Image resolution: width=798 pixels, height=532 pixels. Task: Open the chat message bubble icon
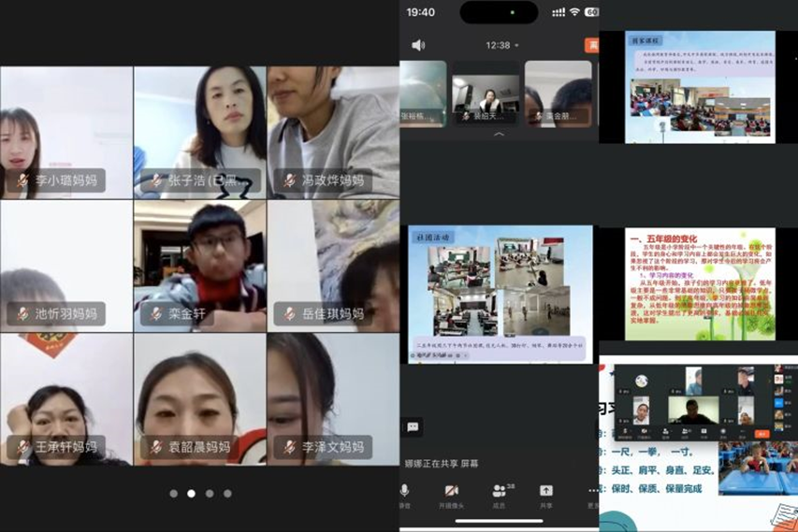413,426
